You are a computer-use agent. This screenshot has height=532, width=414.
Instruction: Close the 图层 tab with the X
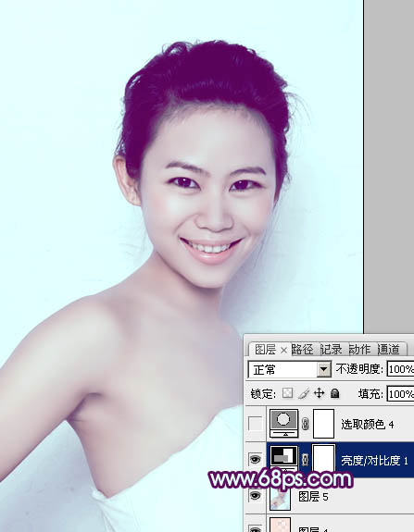(284, 350)
